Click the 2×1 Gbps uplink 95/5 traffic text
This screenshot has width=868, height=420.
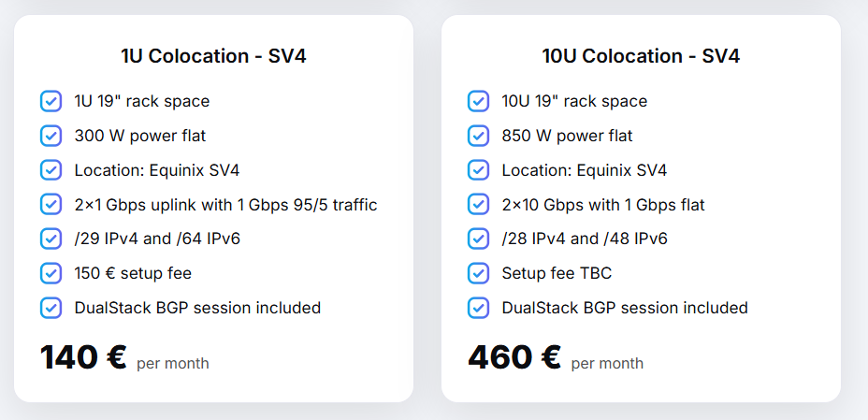coord(225,204)
